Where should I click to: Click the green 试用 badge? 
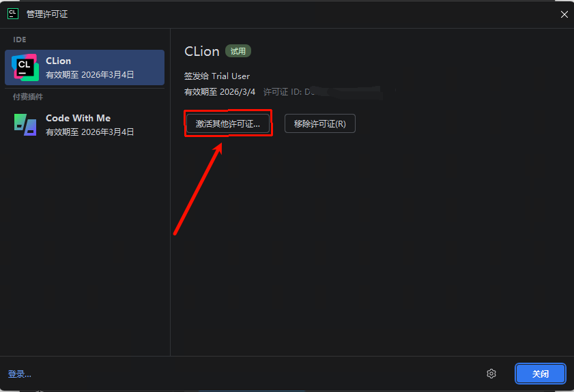pos(238,51)
